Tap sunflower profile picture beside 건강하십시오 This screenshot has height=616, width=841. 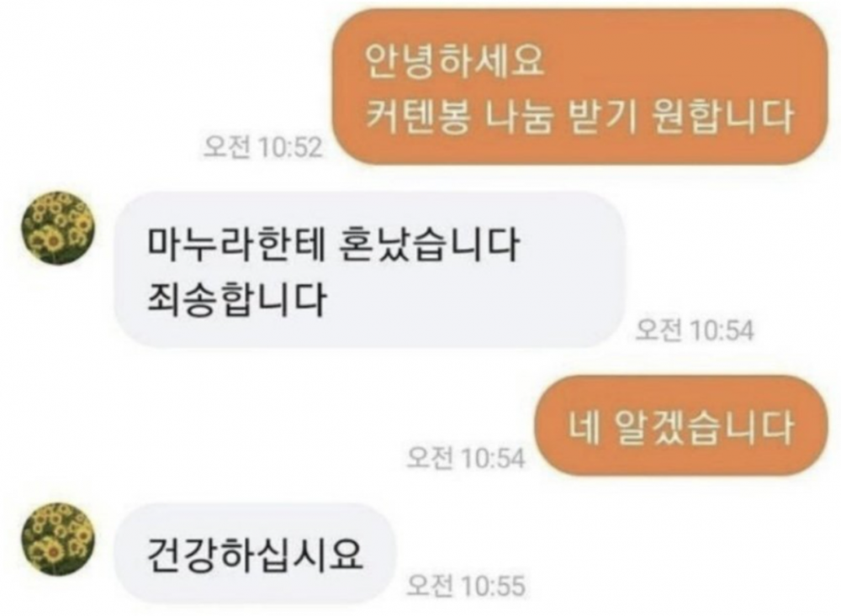[57, 540]
